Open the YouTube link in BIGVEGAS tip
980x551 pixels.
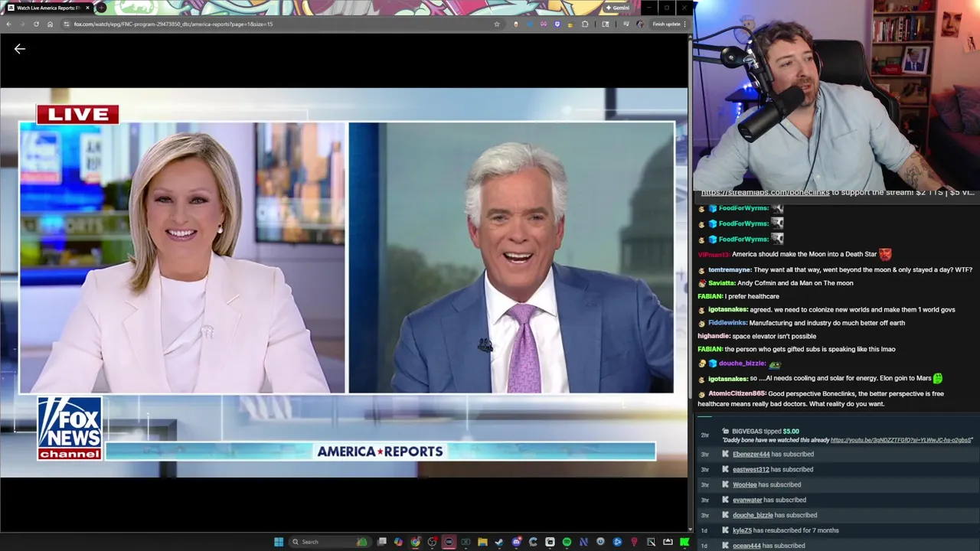(x=900, y=440)
